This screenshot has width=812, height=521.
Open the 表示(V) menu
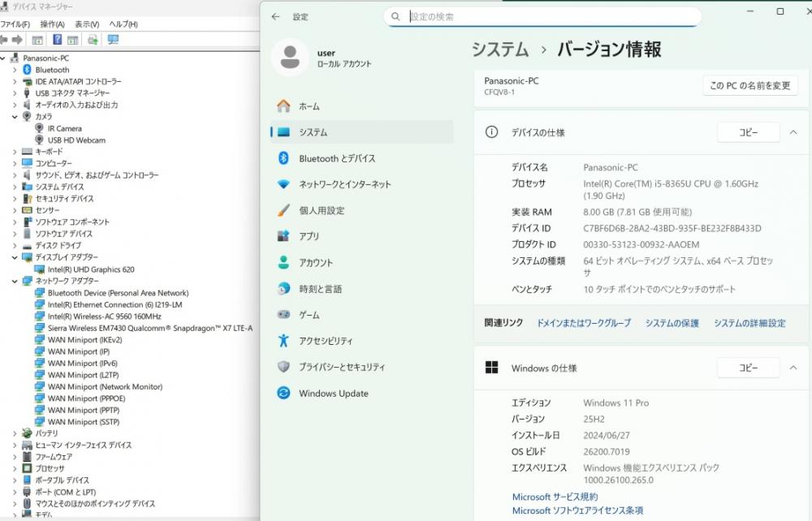(x=87, y=24)
